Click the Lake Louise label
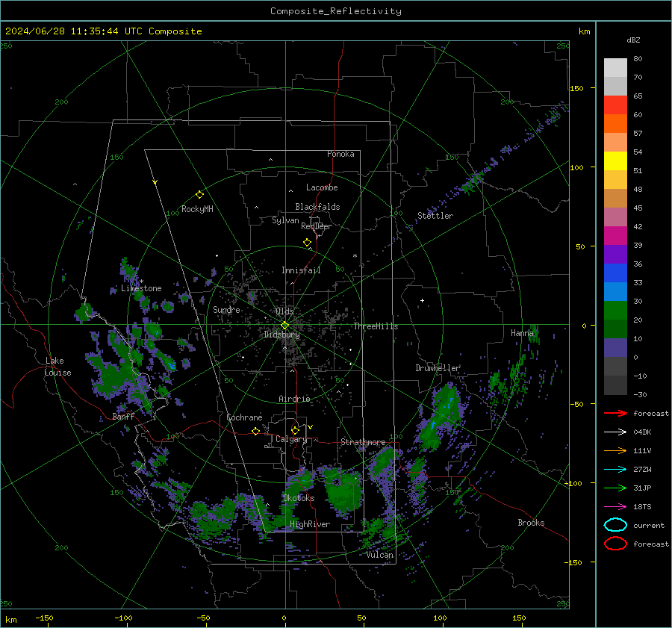This screenshot has height=628, width=672. pyautogui.click(x=57, y=367)
